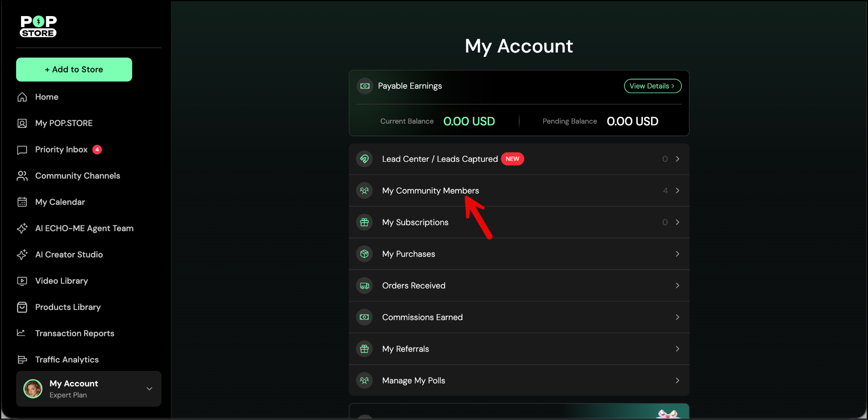
Task: Click the Priority Inbox chat icon
Action: point(22,150)
